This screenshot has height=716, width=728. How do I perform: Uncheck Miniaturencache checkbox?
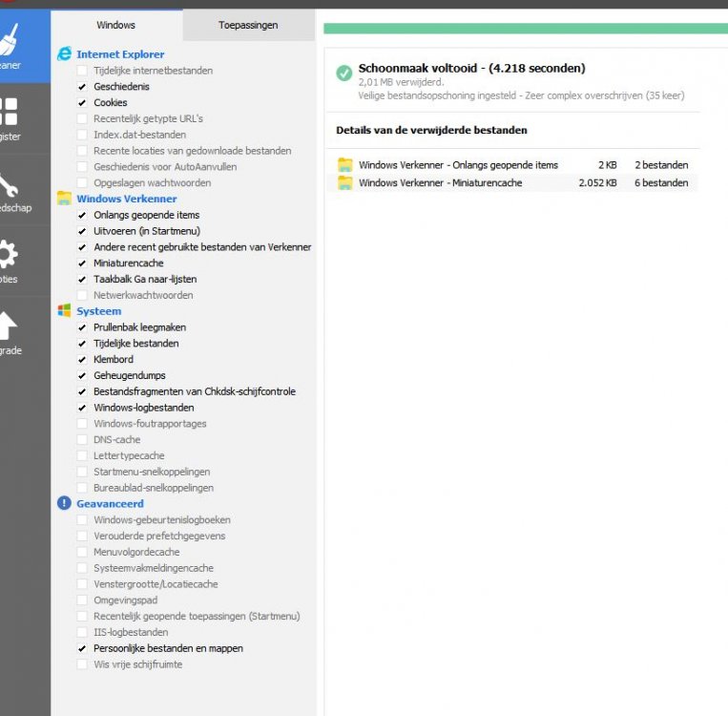(x=82, y=263)
